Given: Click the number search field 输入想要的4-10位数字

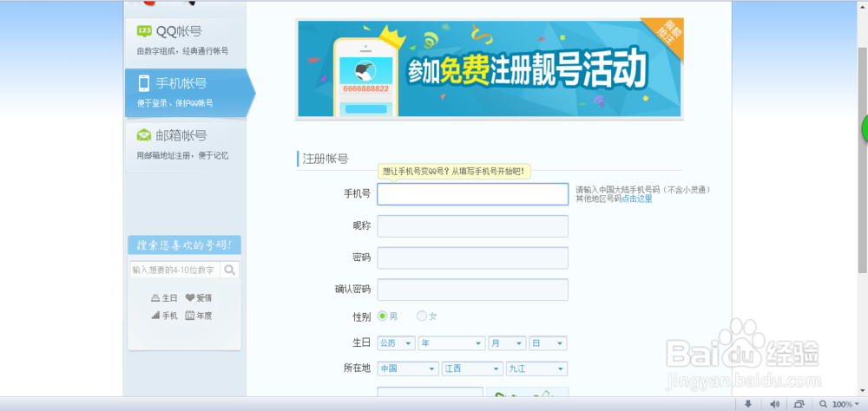Looking at the screenshot, I should click(x=175, y=271).
